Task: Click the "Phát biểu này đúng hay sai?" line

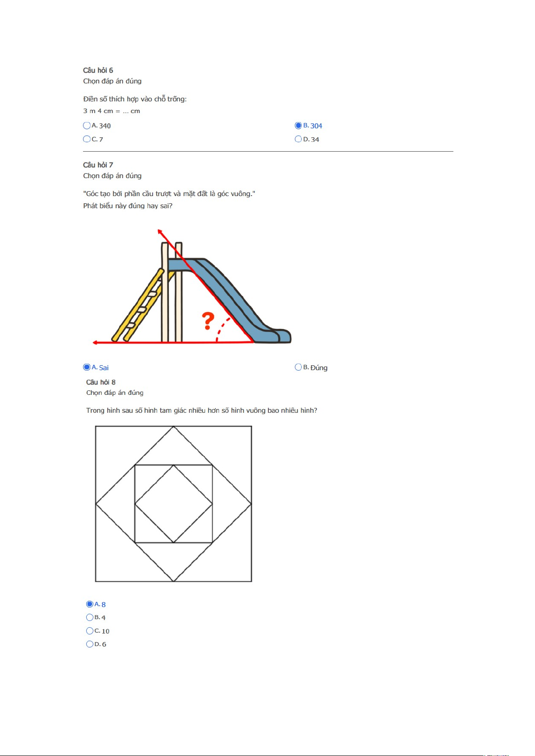Action: [x=127, y=206]
